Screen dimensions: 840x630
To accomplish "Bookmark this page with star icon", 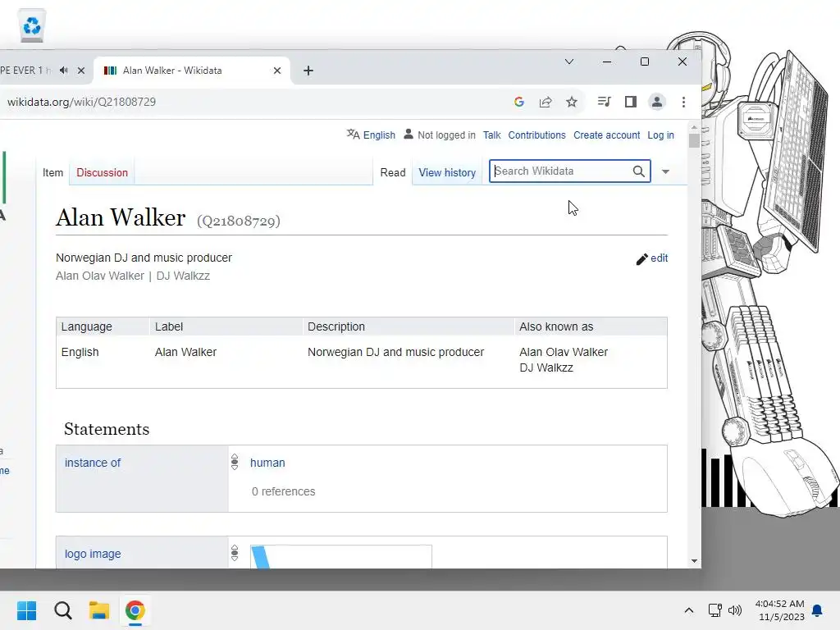I will click(572, 102).
